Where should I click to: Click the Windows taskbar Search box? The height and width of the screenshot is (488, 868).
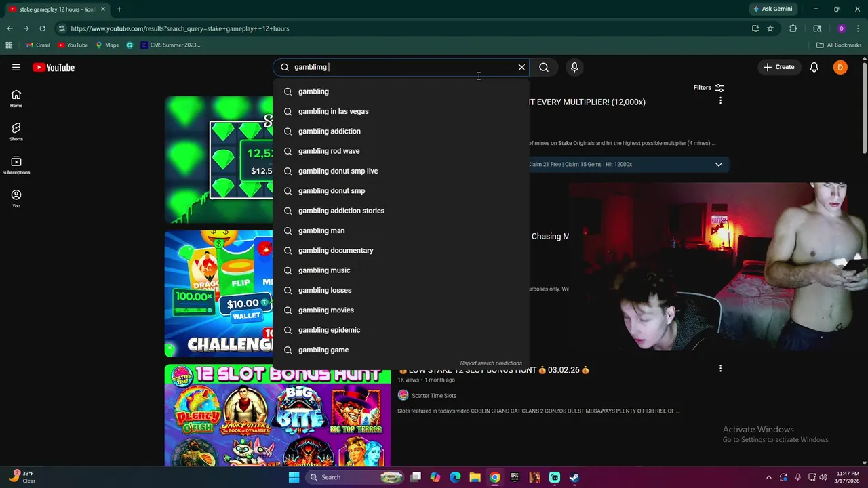point(357,477)
